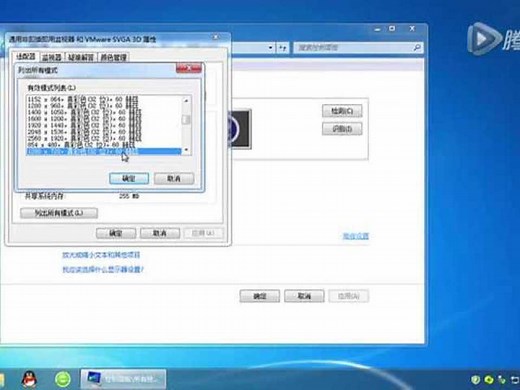The height and width of the screenshot is (390, 520).
Task: Confirm with 确定 in List All Modes dialog
Action: coord(129,179)
